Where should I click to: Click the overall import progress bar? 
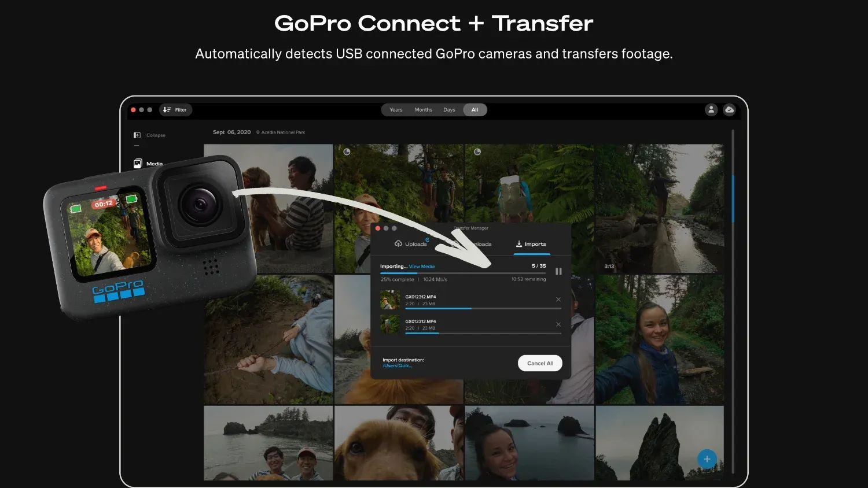pos(463,272)
